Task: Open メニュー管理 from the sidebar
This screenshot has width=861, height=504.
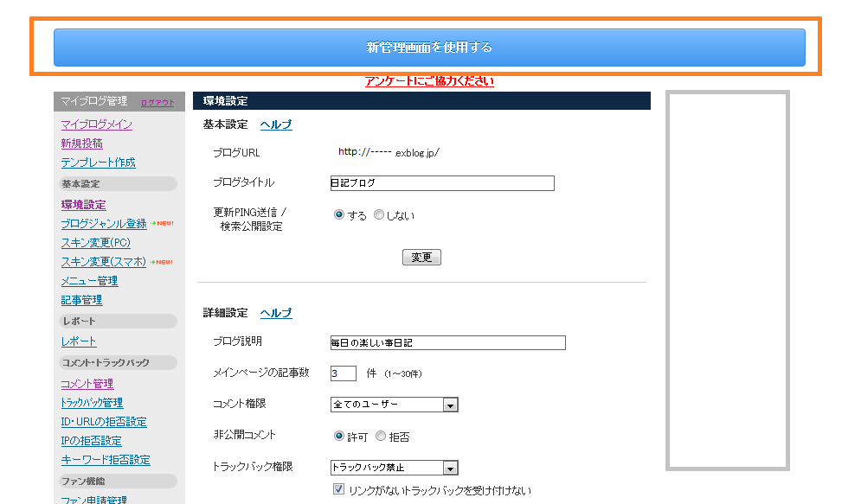Action: point(88,280)
